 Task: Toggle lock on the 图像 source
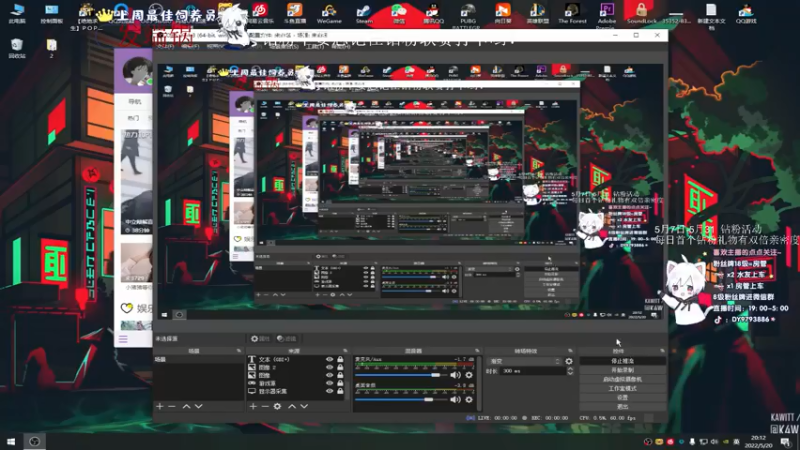[340, 375]
